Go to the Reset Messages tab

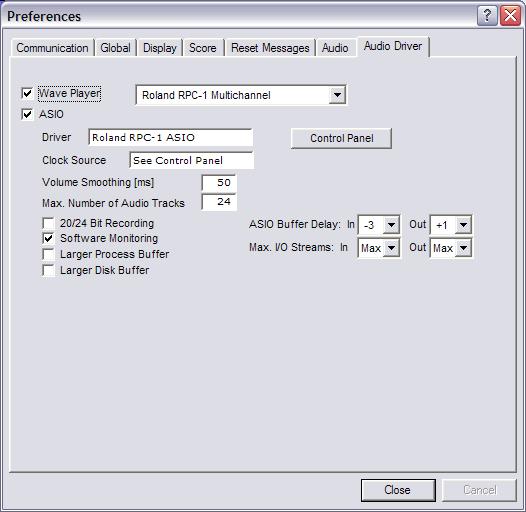coord(270,48)
